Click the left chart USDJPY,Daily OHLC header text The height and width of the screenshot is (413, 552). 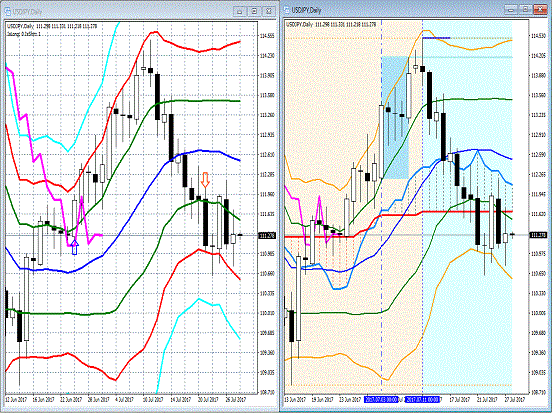(52, 26)
